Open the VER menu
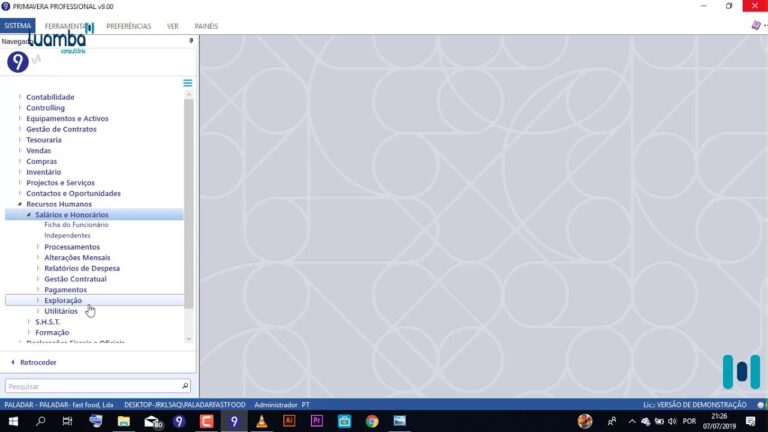The image size is (768, 432). [x=172, y=26]
